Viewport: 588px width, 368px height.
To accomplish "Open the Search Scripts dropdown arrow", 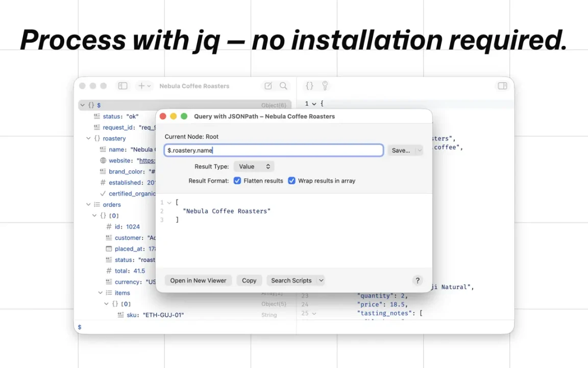I will click(321, 281).
